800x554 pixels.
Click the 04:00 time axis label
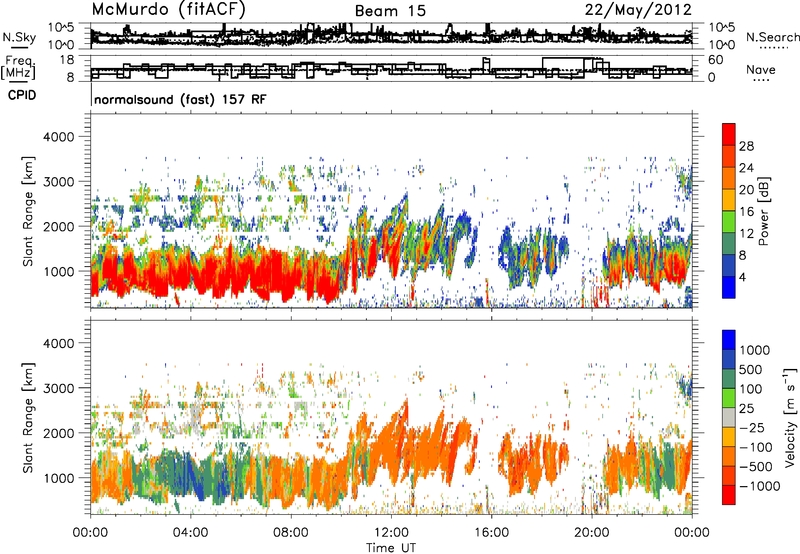click(190, 533)
